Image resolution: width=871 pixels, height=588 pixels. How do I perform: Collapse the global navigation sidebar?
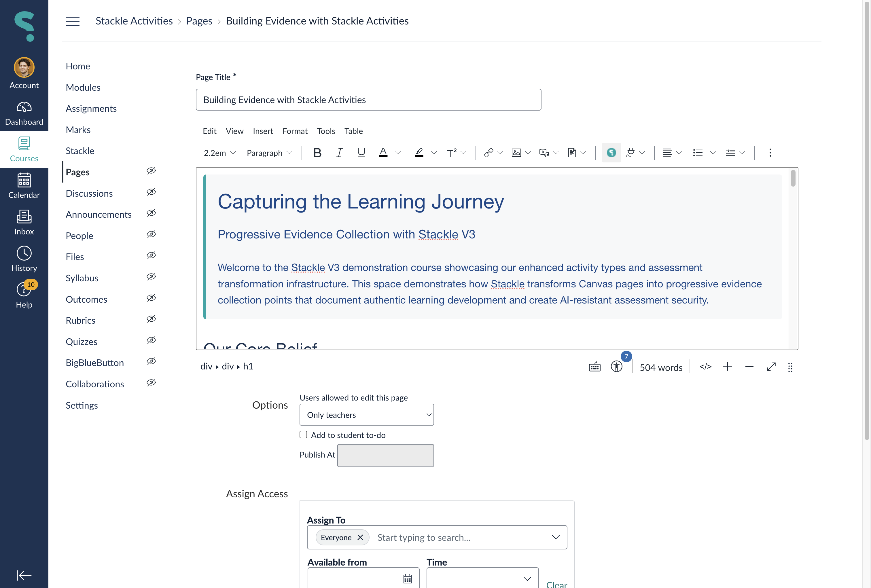click(x=24, y=575)
